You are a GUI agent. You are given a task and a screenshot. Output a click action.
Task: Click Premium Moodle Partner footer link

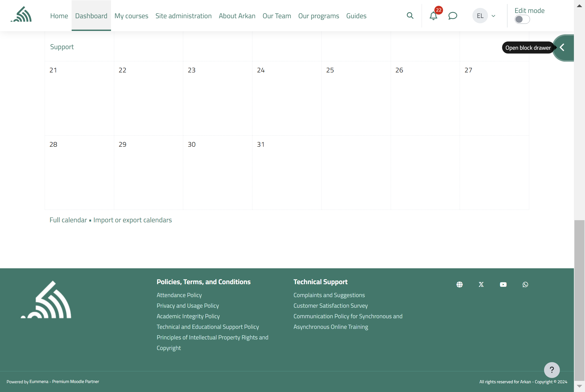click(76, 381)
